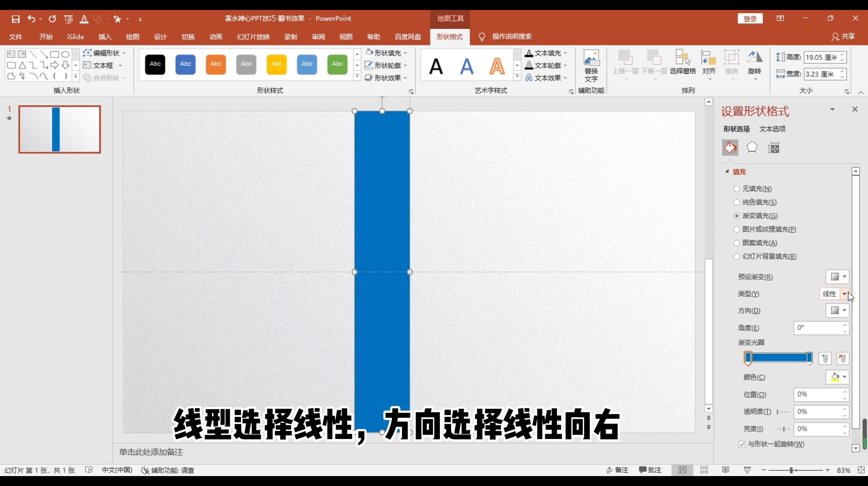868x486 pixels.
Task: Open Size & Properties in Format Shape pane
Action: [x=774, y=148]
